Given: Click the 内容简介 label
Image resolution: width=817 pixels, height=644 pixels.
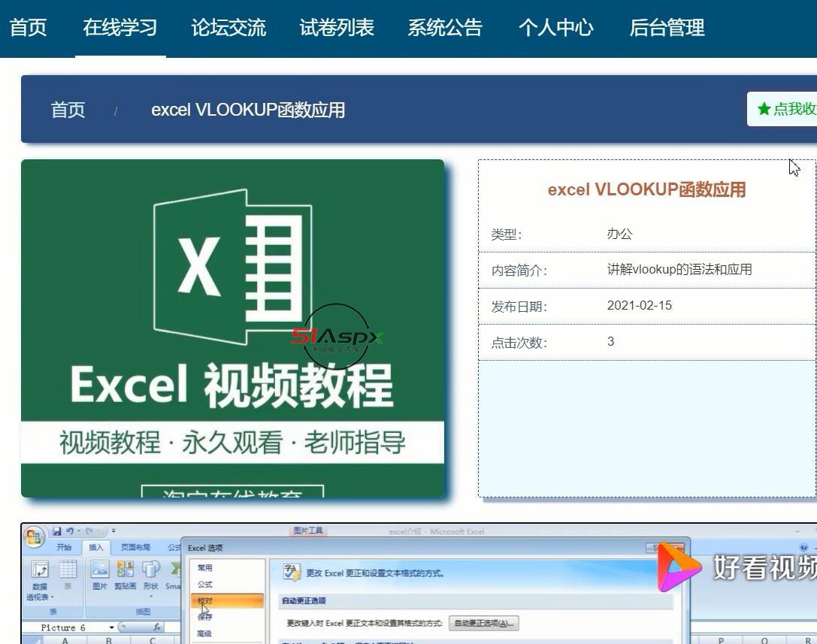Looking at the screenshot, I should [519, 270].
